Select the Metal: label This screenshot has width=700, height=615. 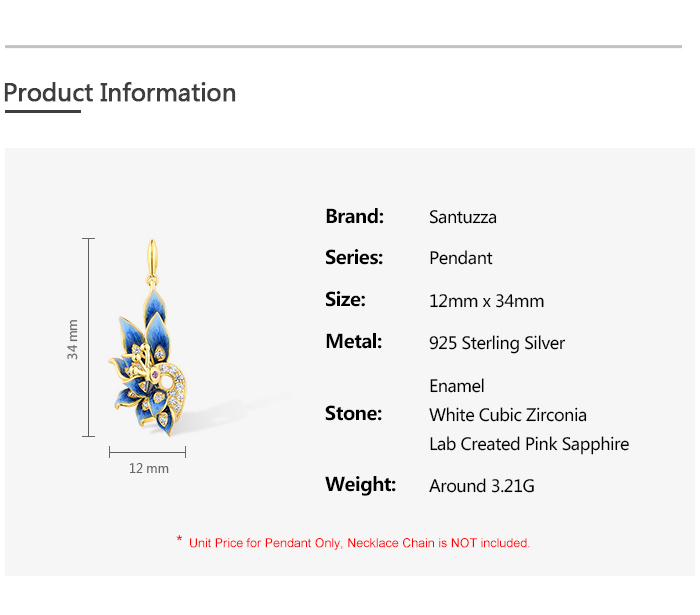tap(353, 341)
